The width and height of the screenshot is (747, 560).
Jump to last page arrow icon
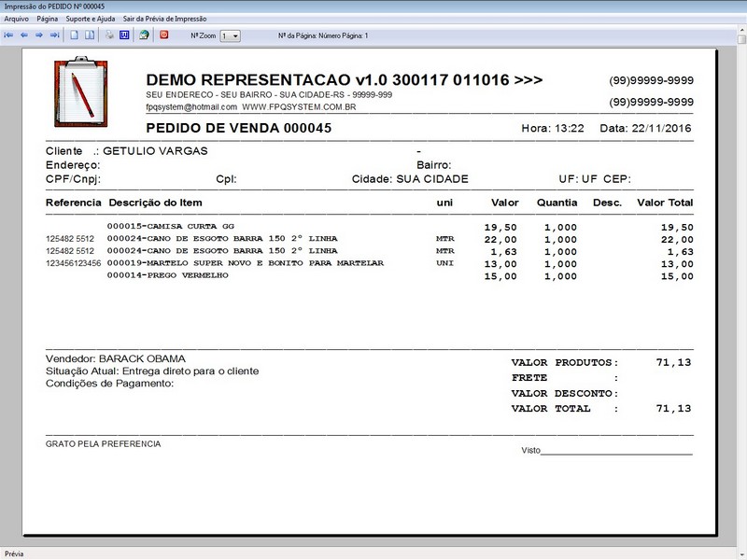click(55, 35)
